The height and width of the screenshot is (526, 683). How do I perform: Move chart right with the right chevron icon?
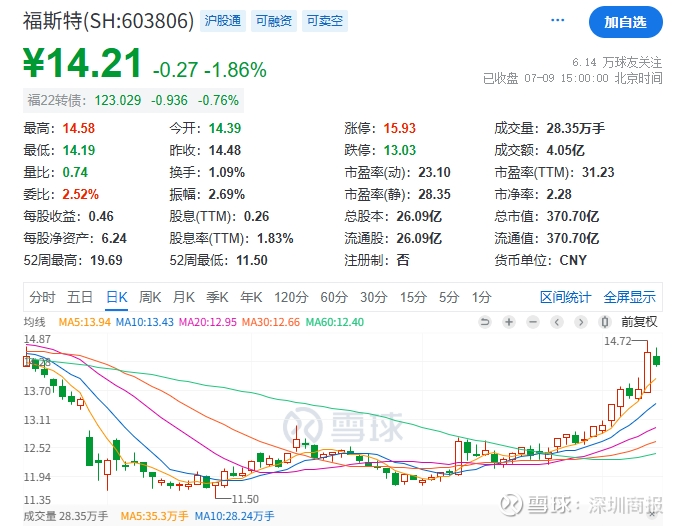[581, 322]
